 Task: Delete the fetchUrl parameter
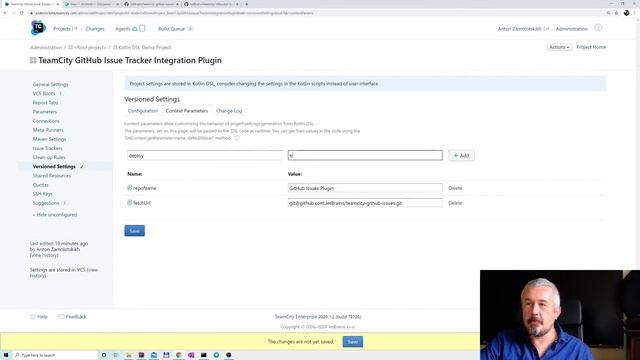click(x=455, y=203)
